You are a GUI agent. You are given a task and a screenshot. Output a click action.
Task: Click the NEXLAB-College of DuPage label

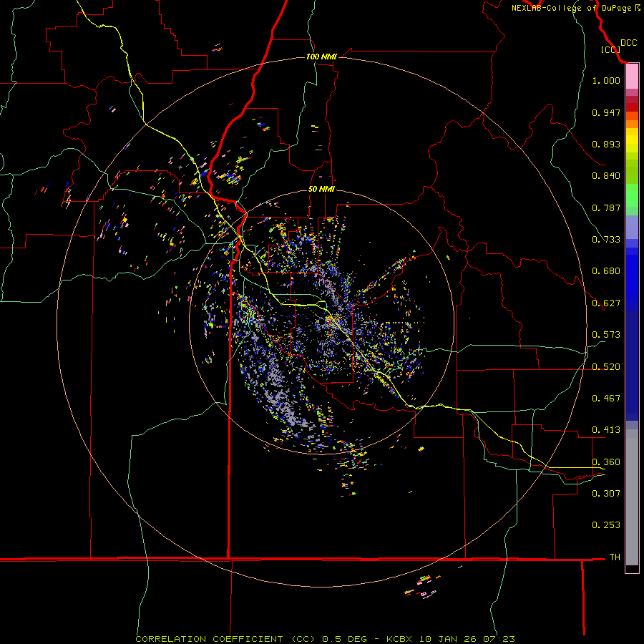[571, 8]
